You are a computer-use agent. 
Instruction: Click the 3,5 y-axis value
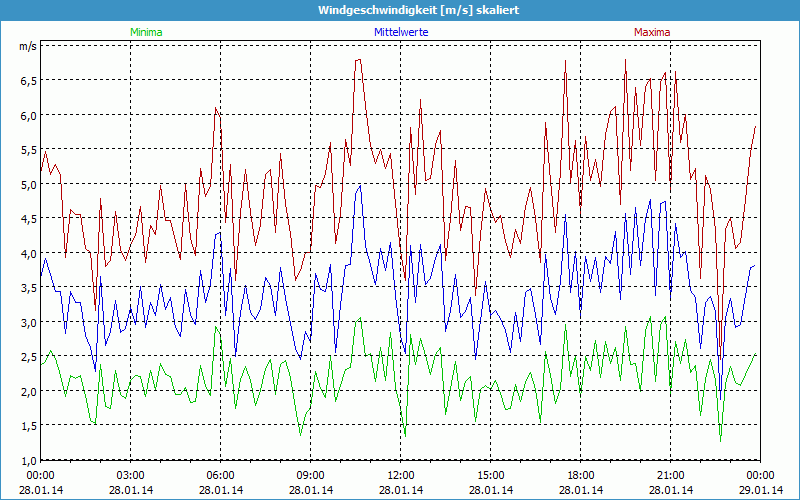pyautogui.click(x=29, y=288)
